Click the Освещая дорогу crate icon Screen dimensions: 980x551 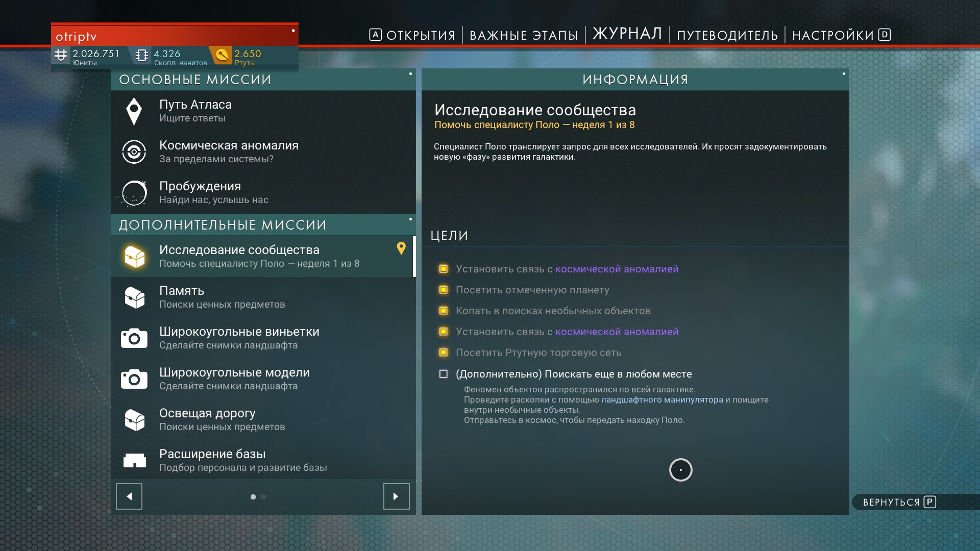click(135, 420)
